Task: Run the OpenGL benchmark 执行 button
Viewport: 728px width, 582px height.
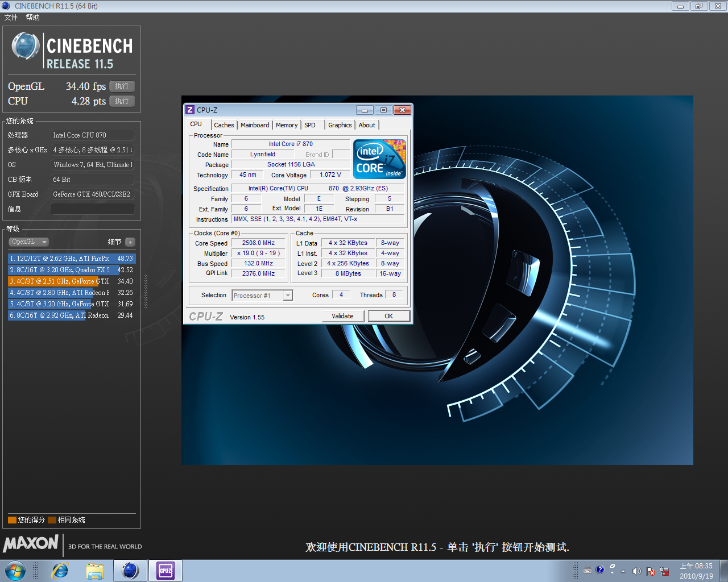Action: pos(122,86)
